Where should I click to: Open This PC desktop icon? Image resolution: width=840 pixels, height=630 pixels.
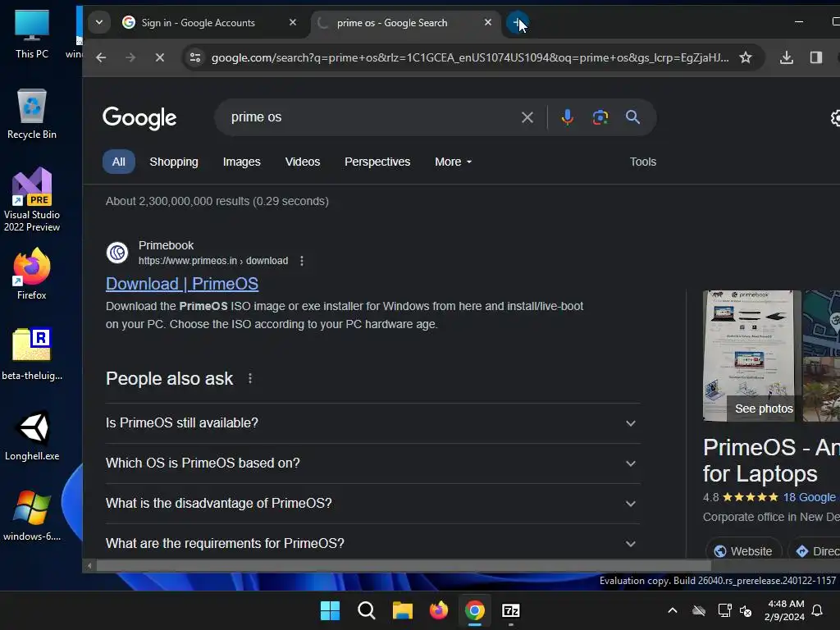coord(32,34)
